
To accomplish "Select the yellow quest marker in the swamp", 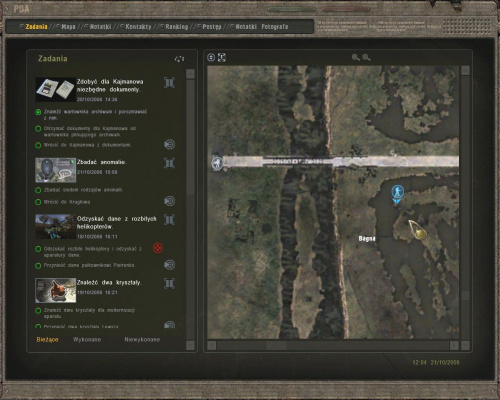I will click(418, 230).
